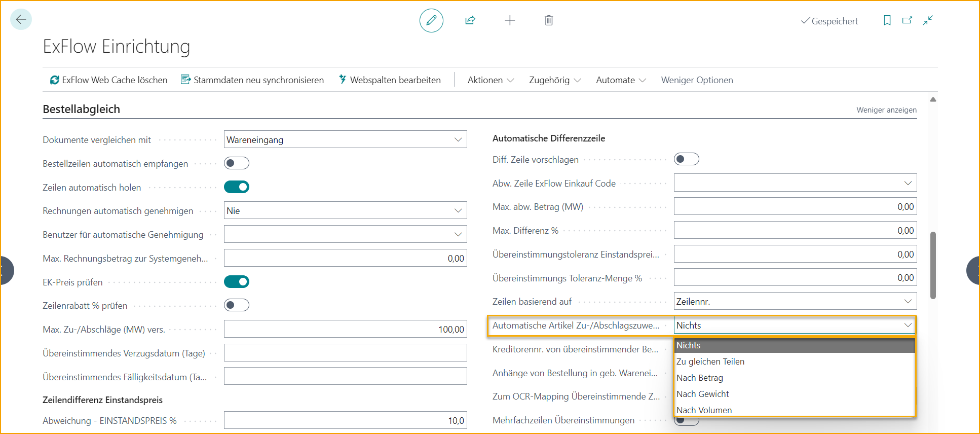980x434 pixels.
Task: Click the pencil edit icon
Action: click(431, 20)
